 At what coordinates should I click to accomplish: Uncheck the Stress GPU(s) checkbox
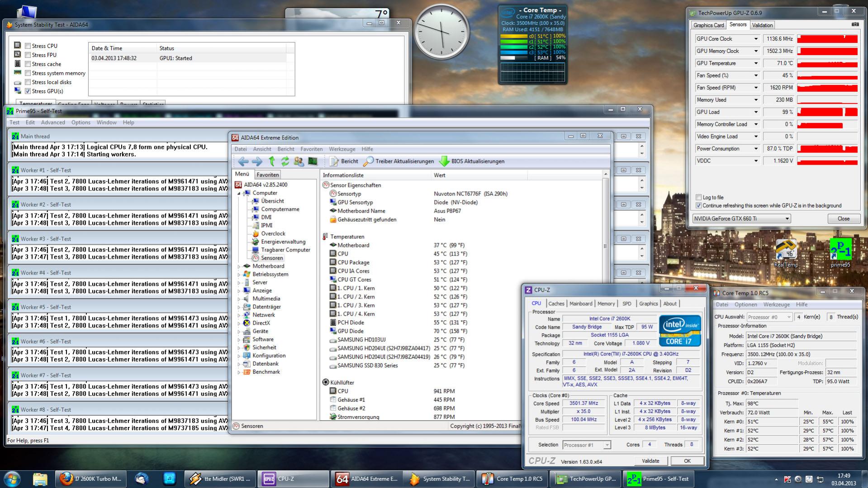click(x=28, y=91)
